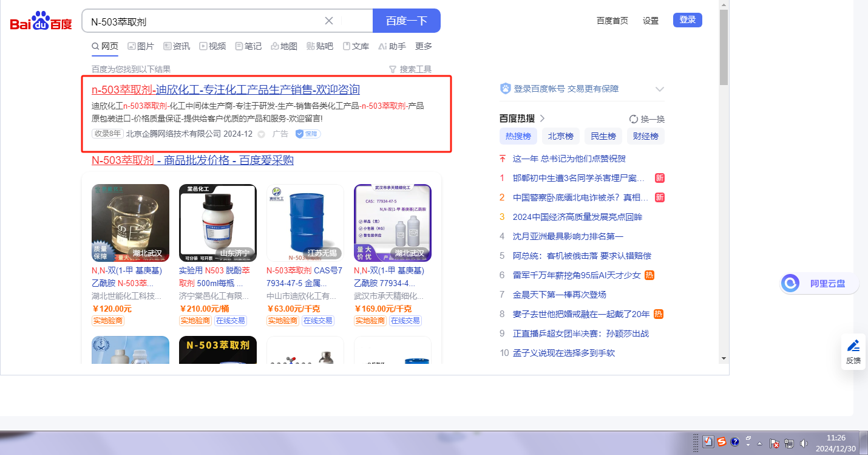Viewport: 868px width, 455px height.
Task: Open the AI 助手 tab
Action: [x=392, y=46]
